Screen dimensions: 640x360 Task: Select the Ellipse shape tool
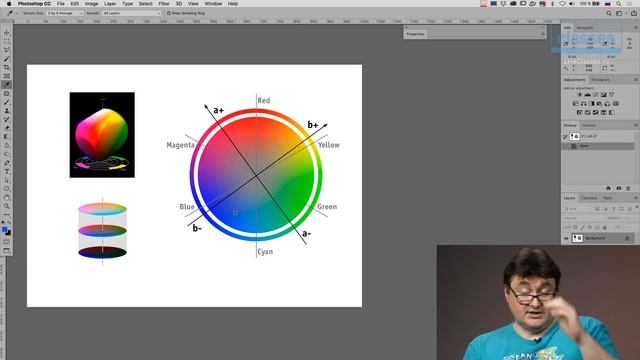click(7, 189)
